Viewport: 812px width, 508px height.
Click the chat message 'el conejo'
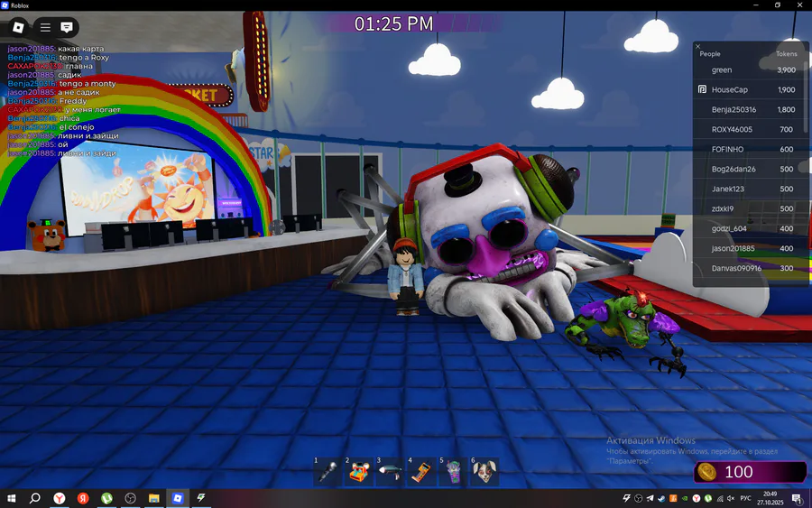coord(77,127)
